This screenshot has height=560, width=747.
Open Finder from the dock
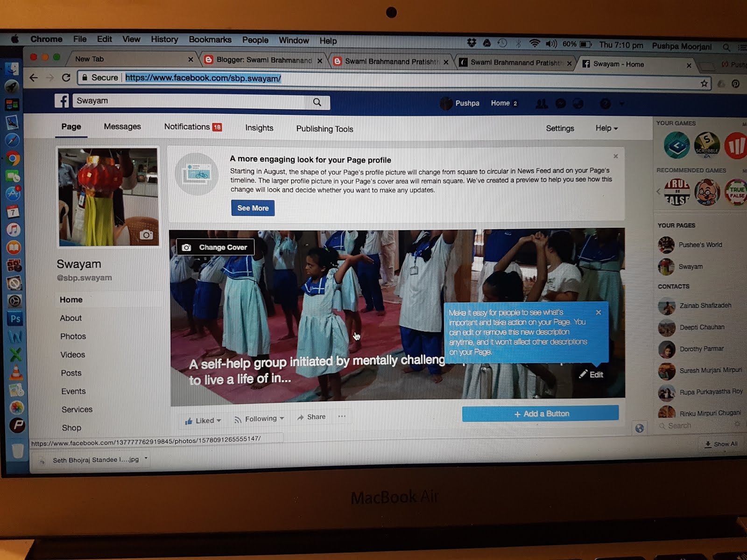pyautogui.click(x=12, y=69)
